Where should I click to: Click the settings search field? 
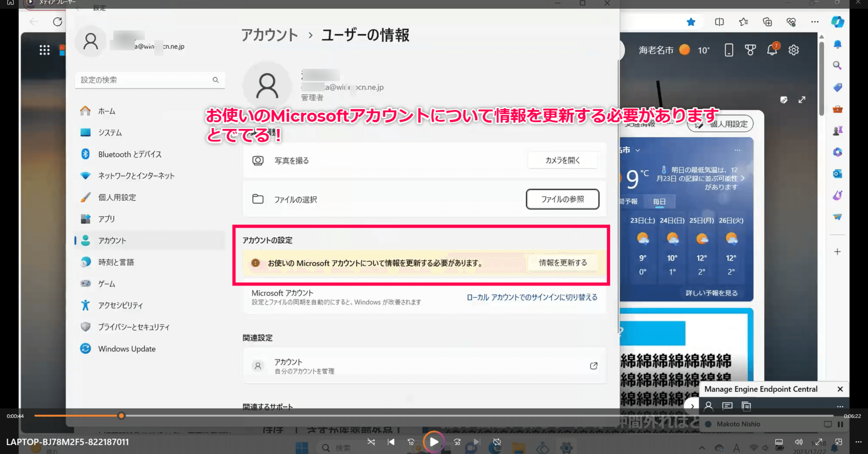(x=150, y=80)
